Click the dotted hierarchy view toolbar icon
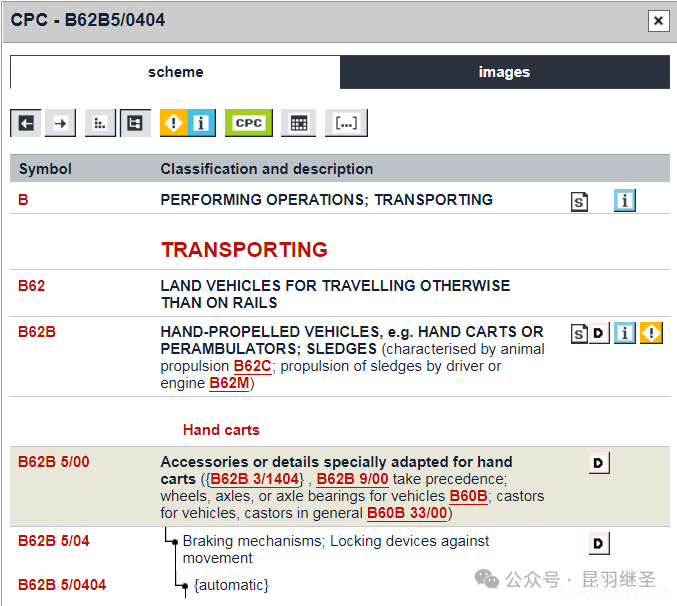Screen dimensions: 677x606 pyautogui.click(x=100, y=123)
